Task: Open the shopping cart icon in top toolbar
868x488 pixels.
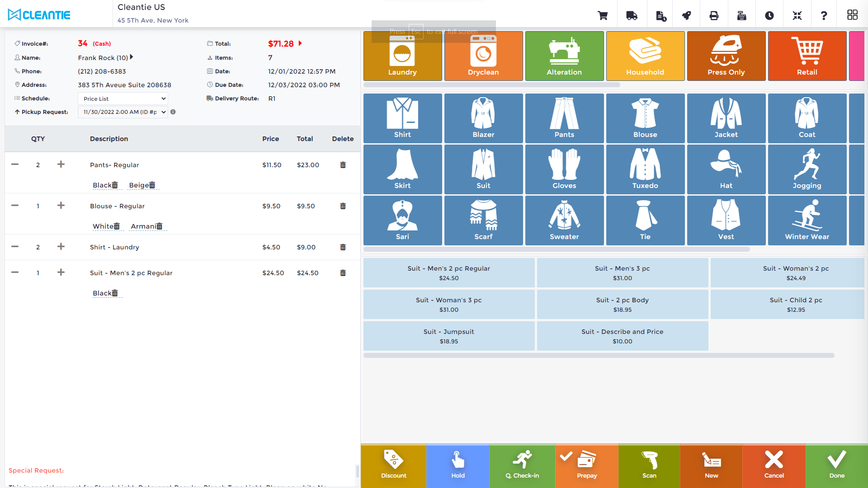Action: pos(603,15)
